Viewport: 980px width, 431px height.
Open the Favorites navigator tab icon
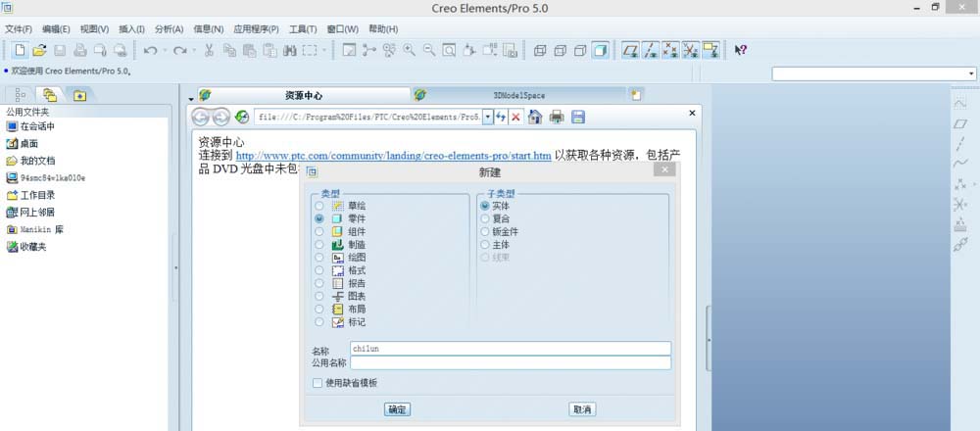tap(79, 95)
